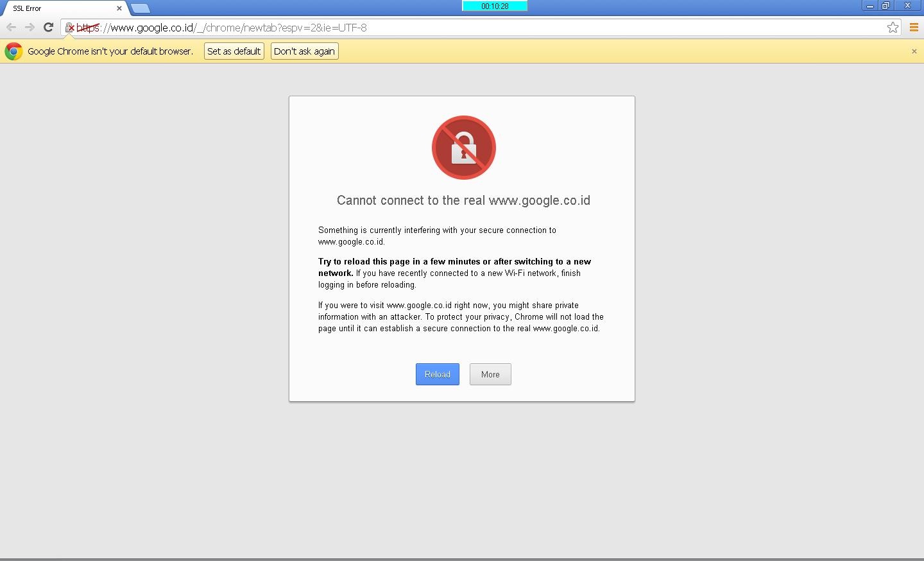The image size is (924, 561).
Task: Click the Windows taskbar
Action: [x=462, y=555]
